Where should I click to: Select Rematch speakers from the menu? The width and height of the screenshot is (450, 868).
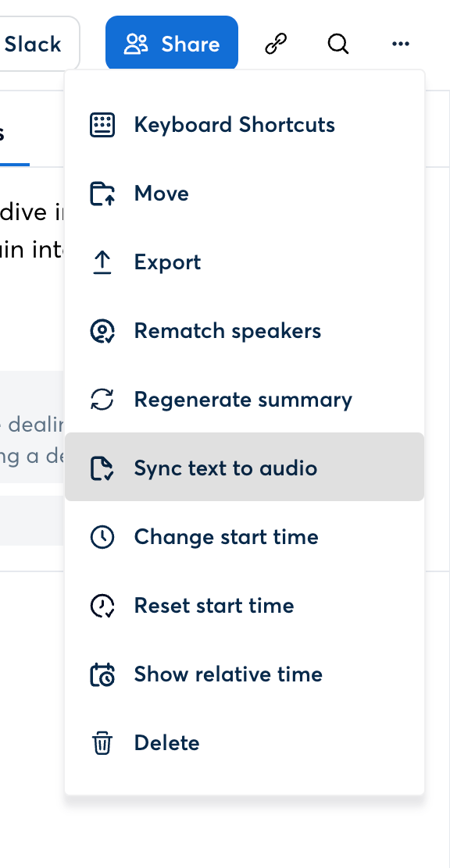[227, 330]
